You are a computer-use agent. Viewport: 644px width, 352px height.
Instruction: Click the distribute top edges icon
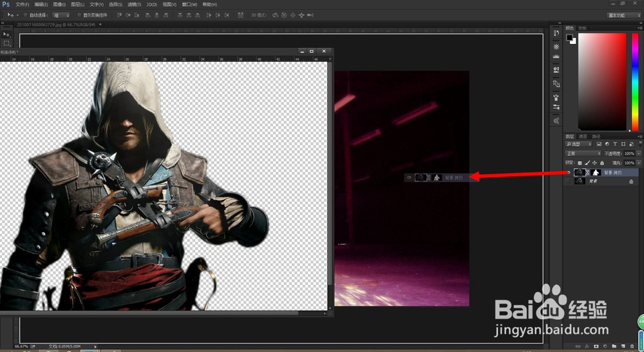click(x=180, y=15)
